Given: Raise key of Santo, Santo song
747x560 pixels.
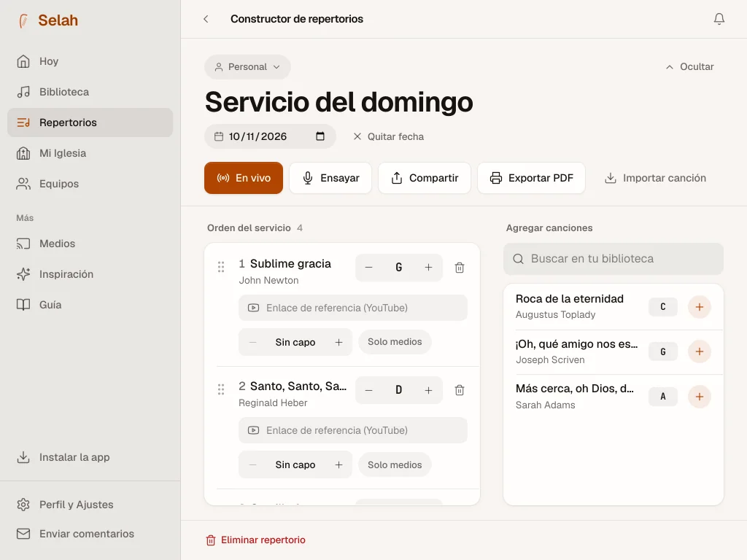Looking at the screenshot, I should coord(428,391).
